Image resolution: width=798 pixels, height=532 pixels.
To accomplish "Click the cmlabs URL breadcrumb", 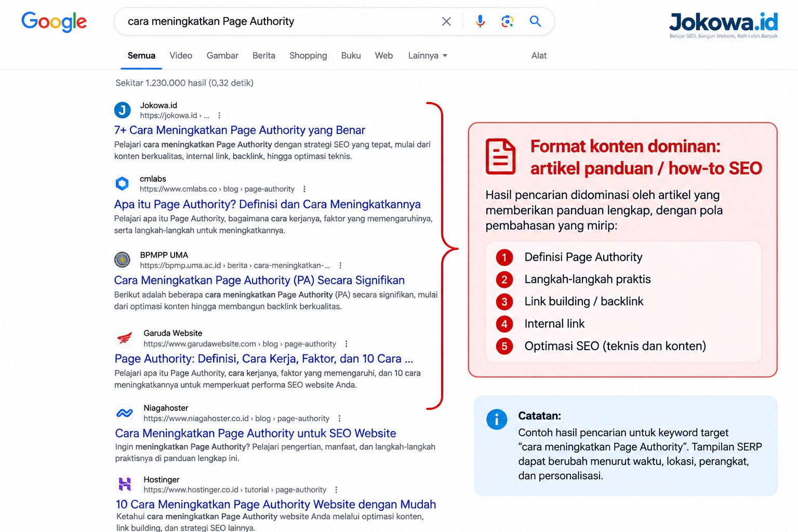I will tap(217, 189).
